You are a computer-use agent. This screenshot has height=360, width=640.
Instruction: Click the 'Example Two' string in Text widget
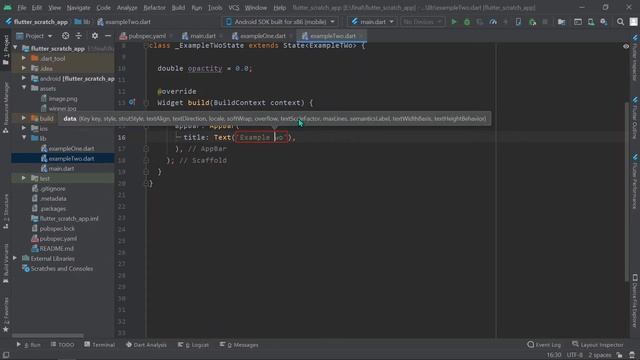click(x=261, y=138)
